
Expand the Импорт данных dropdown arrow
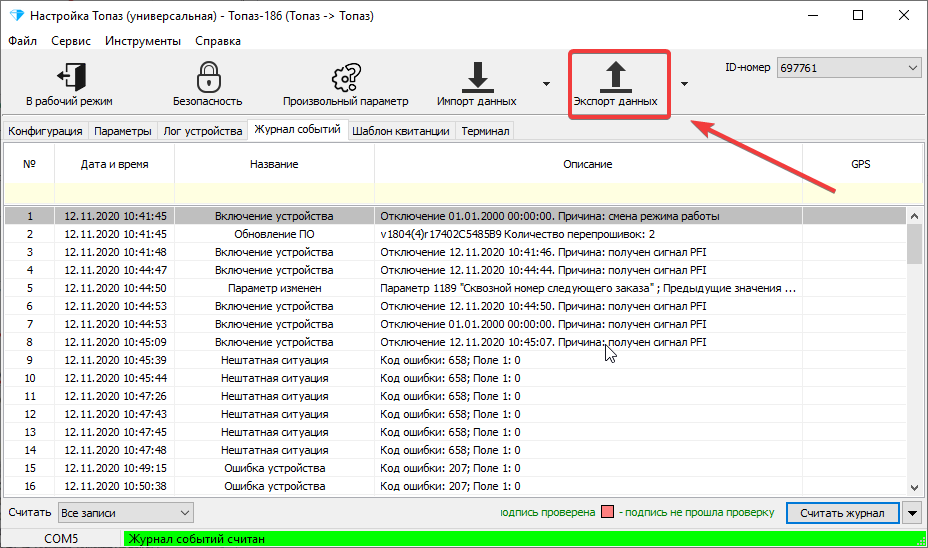tap(546, 84)
